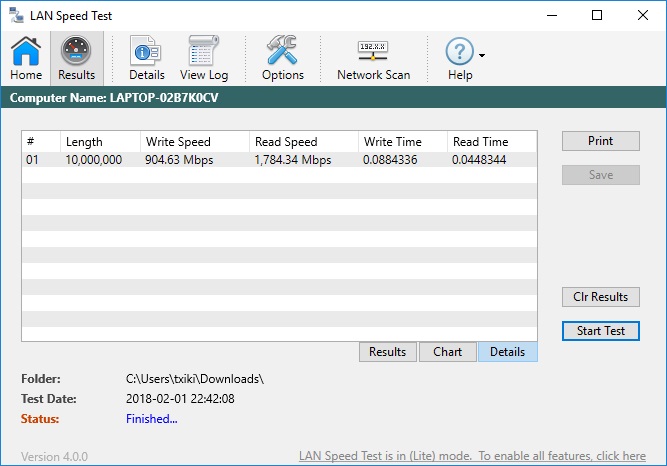Open the Results speedometer icon
The image size is (667, 466).
[x=77, y=58]
